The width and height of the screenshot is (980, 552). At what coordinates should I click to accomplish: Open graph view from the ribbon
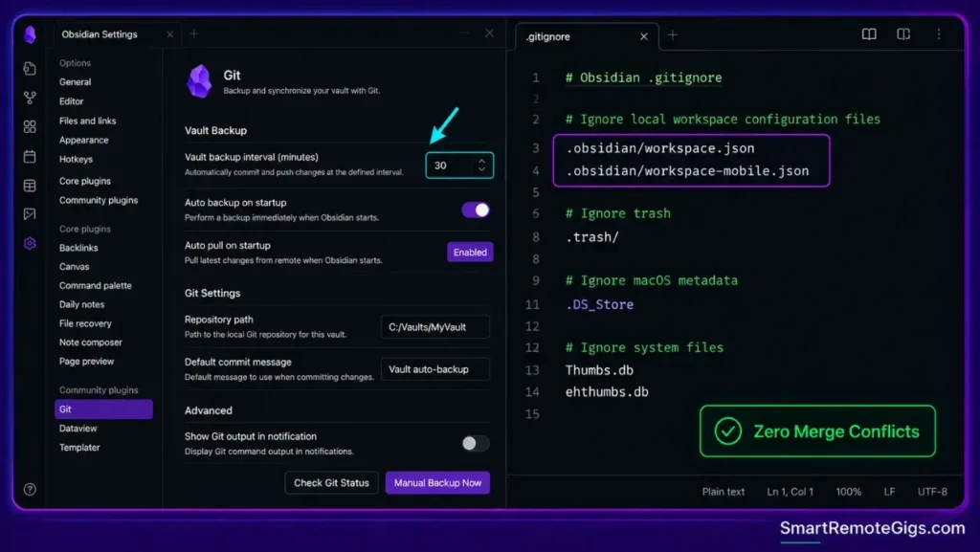pos(30,98)
